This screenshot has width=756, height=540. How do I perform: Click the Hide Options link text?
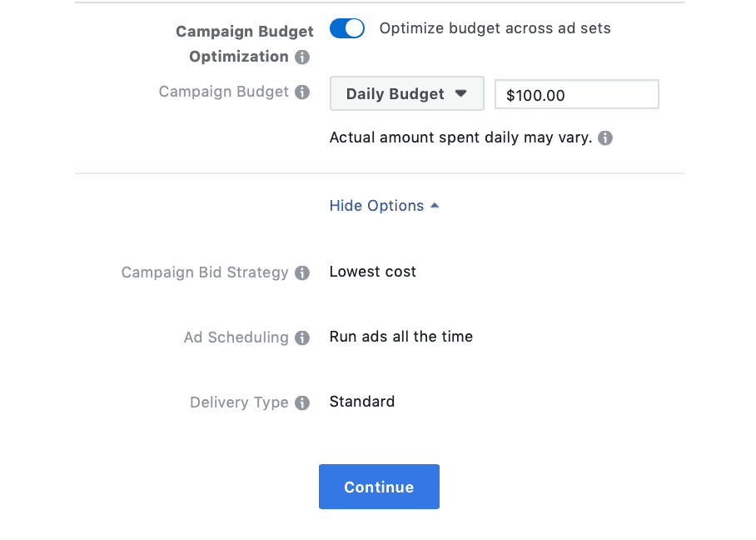[376, 206]
